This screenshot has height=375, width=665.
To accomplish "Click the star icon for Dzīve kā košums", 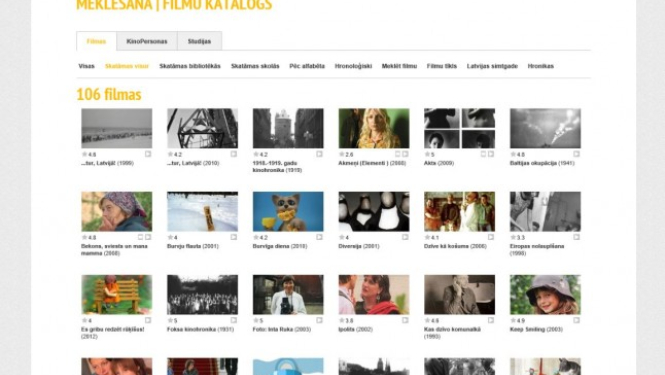I will point(427,238).
